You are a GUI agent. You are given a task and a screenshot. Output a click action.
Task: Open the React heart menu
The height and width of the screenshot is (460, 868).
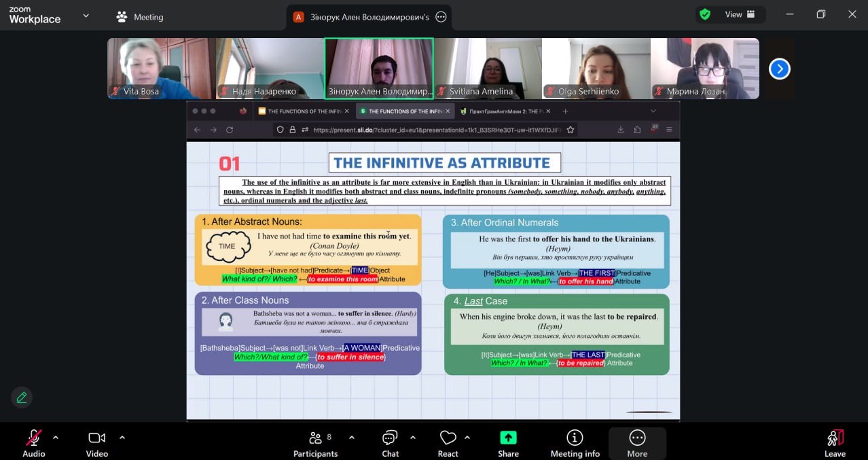448,443
